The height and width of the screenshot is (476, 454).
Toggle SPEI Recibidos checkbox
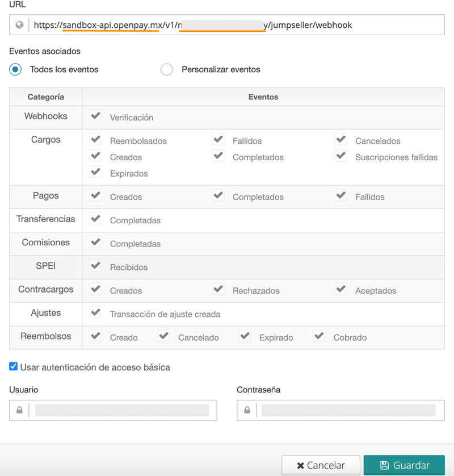tap(95, 266)
